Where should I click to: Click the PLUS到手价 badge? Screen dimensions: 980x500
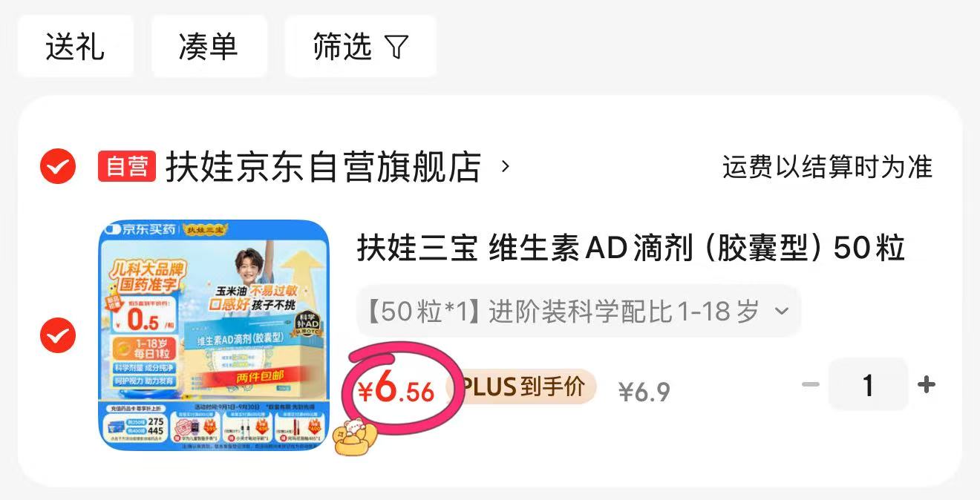click(522, 386)
